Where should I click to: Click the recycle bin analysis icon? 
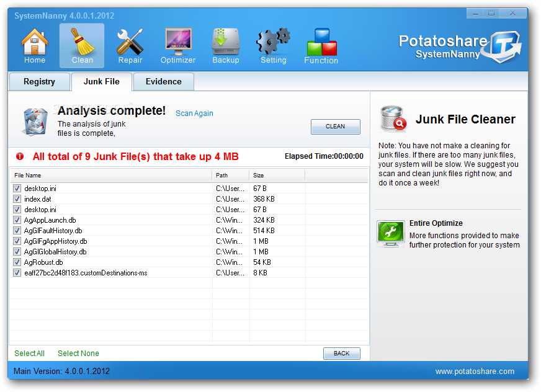point(35,122)
